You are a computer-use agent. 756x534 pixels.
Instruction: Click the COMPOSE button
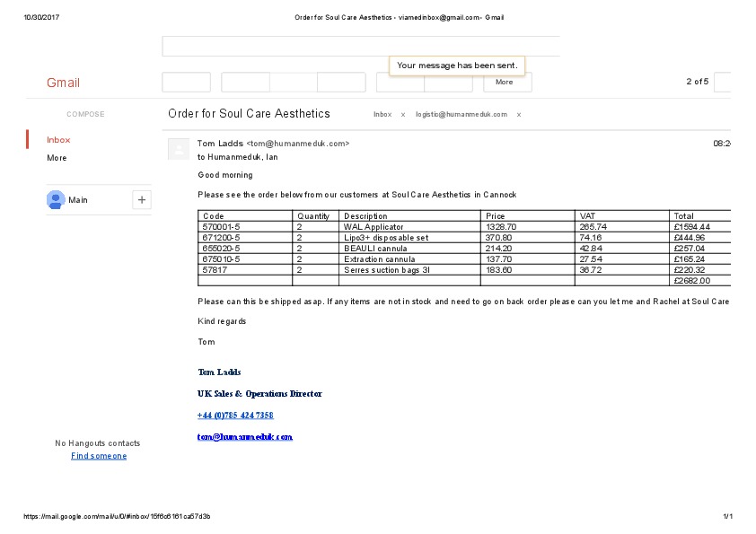tap(85, 114)
